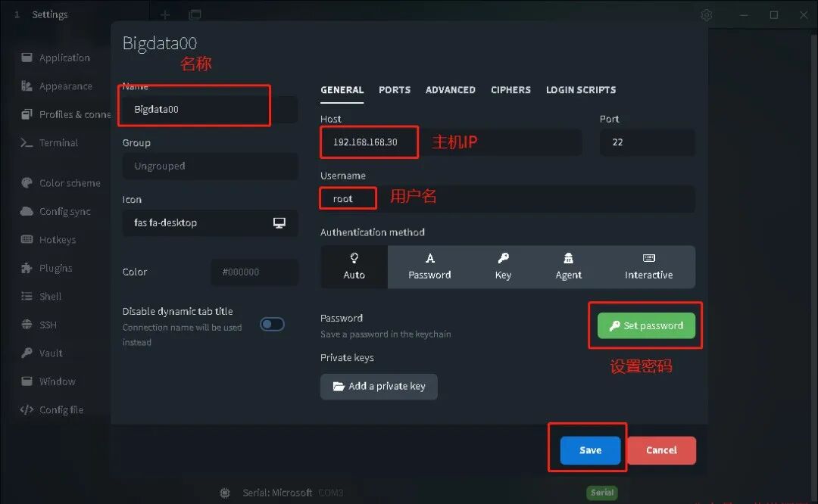Cancel editing the profile
This screenshot has width=818, height=504.
point(661,450)
